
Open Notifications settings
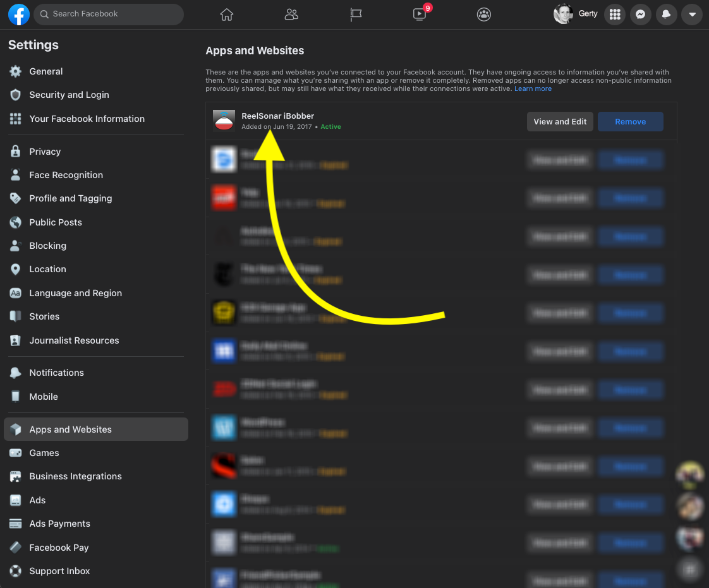coord(96,373)
